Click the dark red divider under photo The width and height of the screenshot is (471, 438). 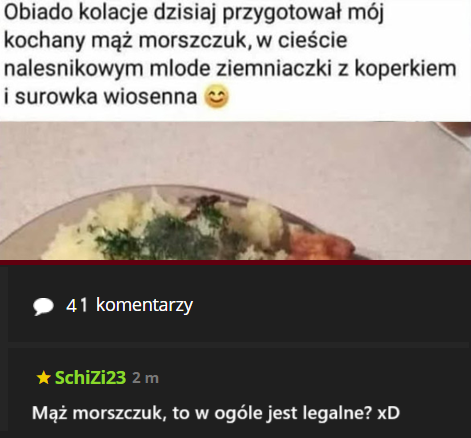[x=235, y=262]
